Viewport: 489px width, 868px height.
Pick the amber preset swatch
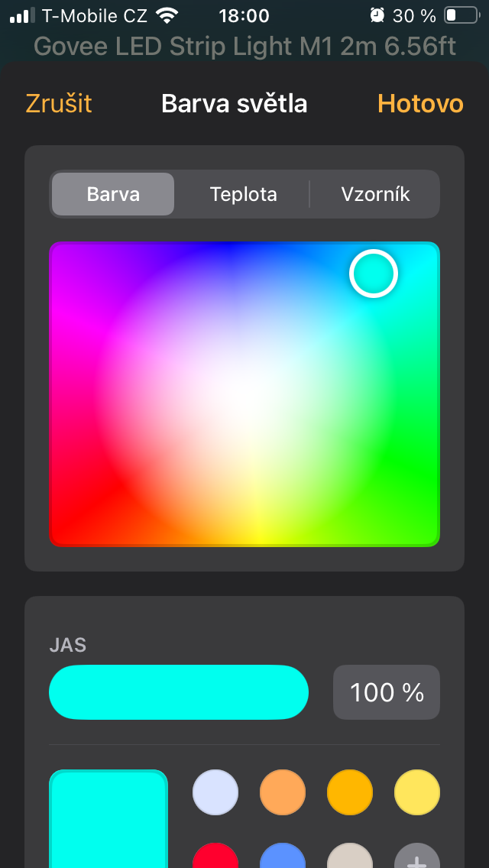[x=350, y=792]
